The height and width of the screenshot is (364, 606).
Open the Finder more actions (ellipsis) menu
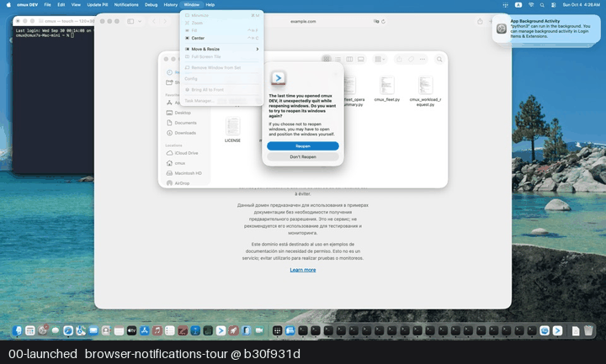tap(423, 59)
